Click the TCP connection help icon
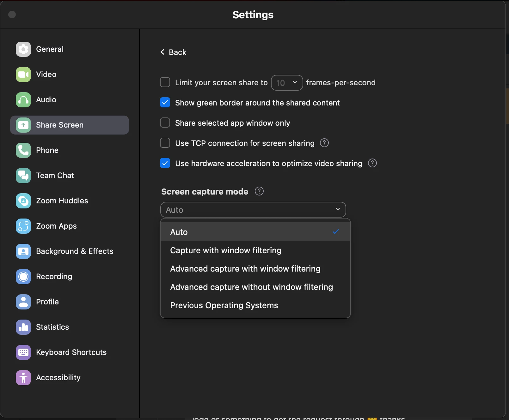The height and width of the screenshot is (420, 509). (x=324, y=143)
